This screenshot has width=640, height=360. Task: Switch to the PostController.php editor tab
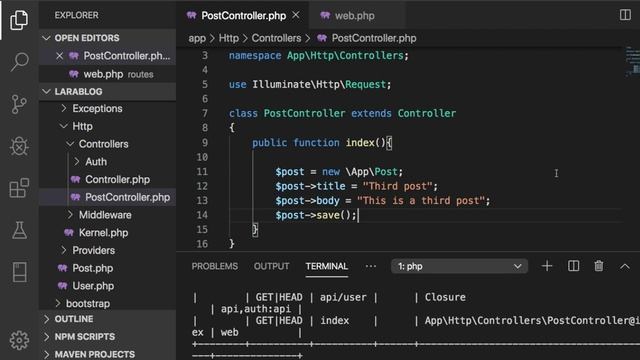point(243,16)
